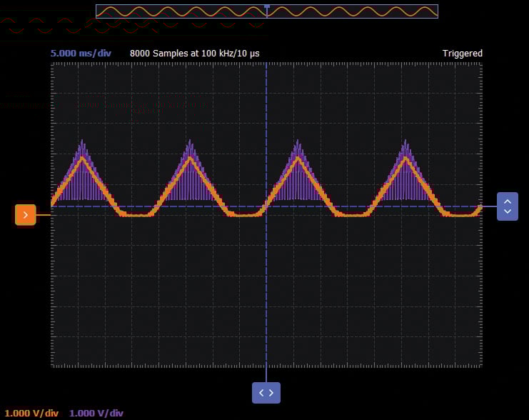
Task: Click the orange channel offset arrow handle
Action: (26, 214)
